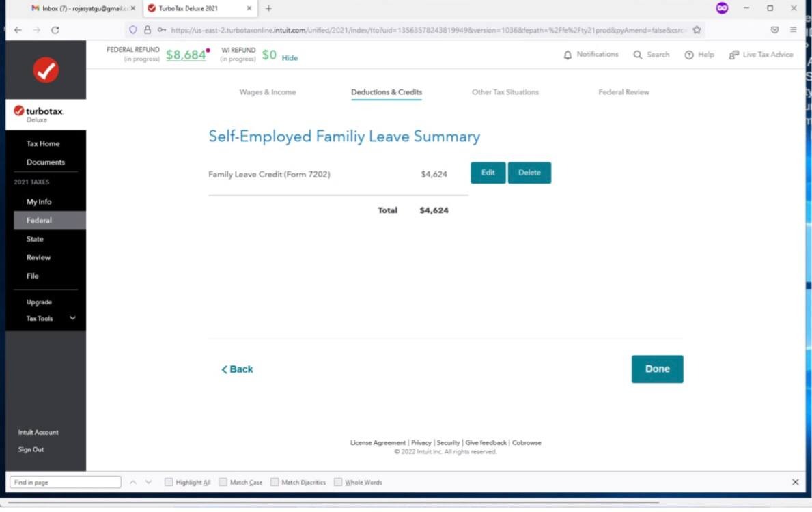Image resolution: width=812 pixels, height=512 pixels.
Task: Select Federal in the sidebar
Action: 50,220
